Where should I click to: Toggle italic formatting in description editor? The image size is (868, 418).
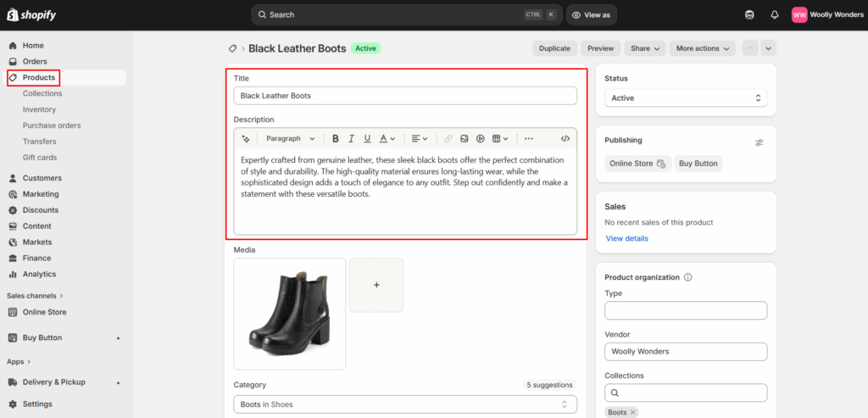[x=352, y=138]
